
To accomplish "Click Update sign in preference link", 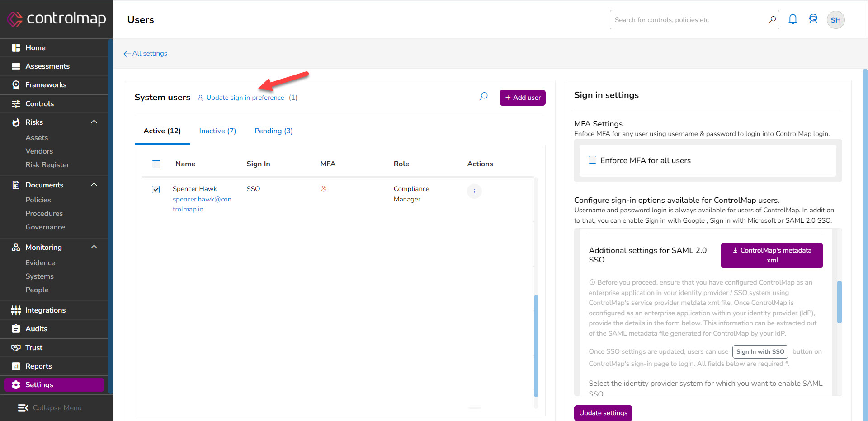I will pyautogui.click(x=245, y=98).
